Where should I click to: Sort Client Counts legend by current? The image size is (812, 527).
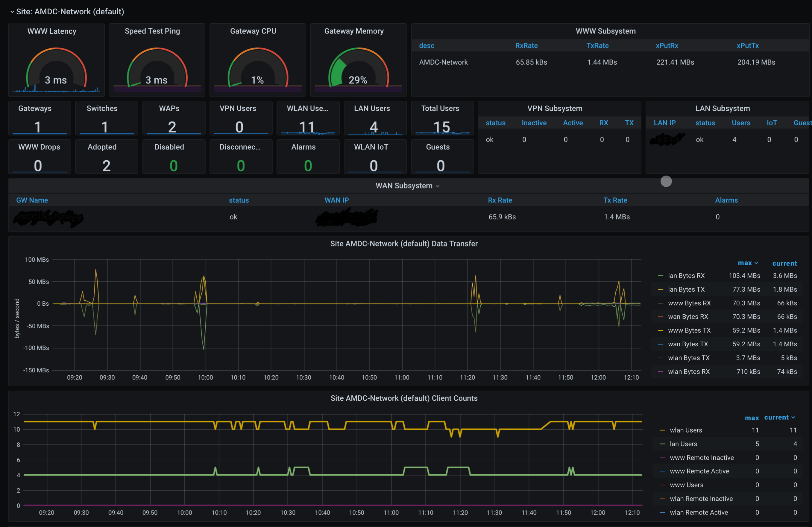pos(780,417)
